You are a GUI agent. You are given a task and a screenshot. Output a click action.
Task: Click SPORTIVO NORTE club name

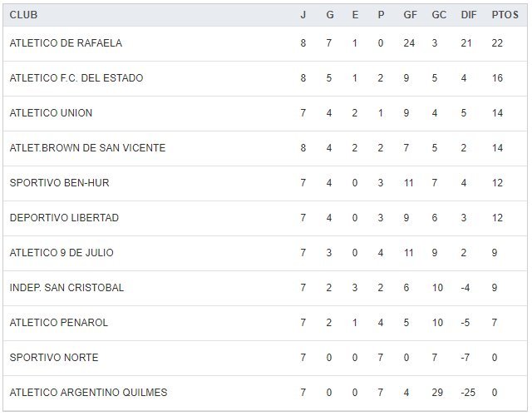(x=54, y=358)
